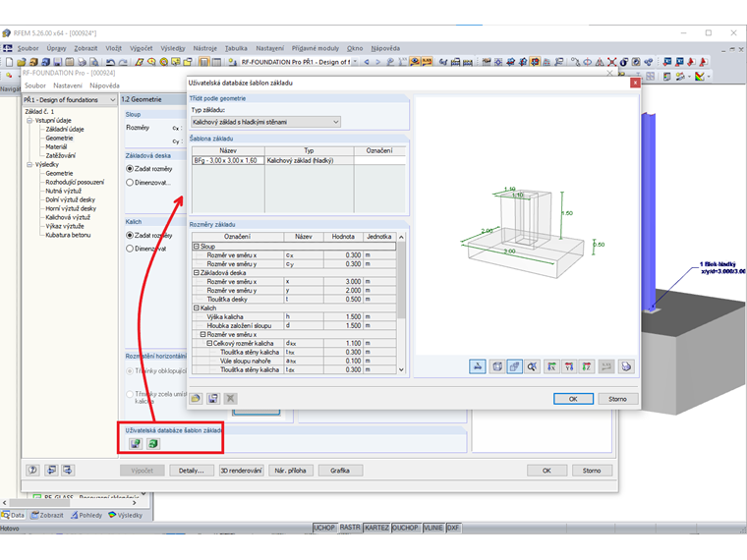This screenshot has width=747, height=560.
Task: Select template row 'BFg - 3,00 x 3,00 x 1,60'
Action: (x=299, y=160)
